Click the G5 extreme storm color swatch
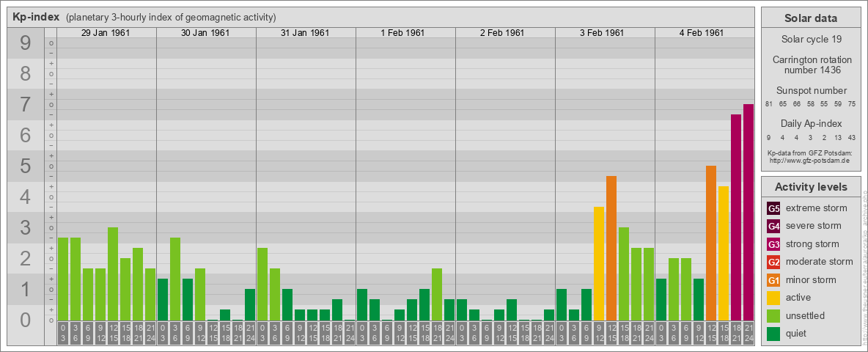Viewport: 868px width, 352px height. pos(773,208)
